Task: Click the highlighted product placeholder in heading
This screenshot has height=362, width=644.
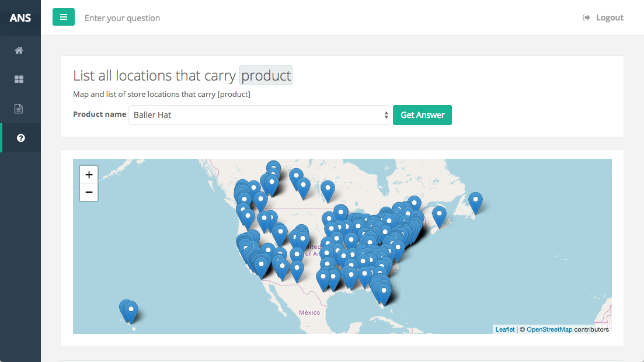Action: 266,75
